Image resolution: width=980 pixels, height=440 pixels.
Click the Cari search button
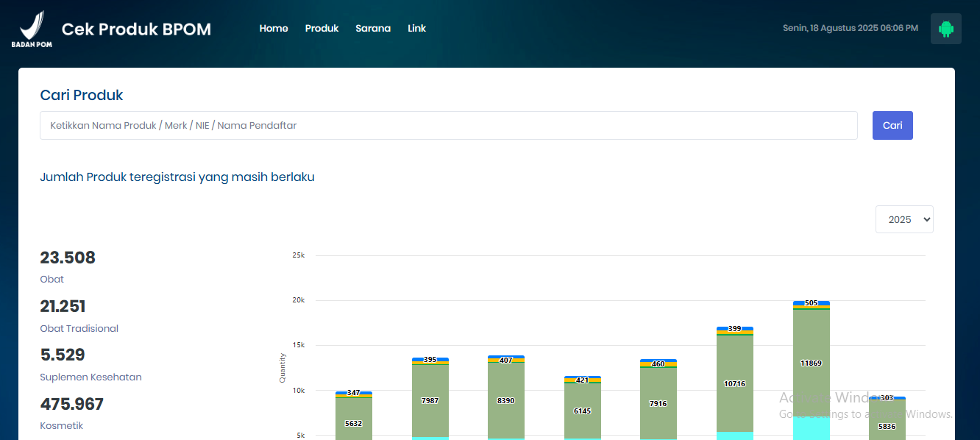point(892,125)
